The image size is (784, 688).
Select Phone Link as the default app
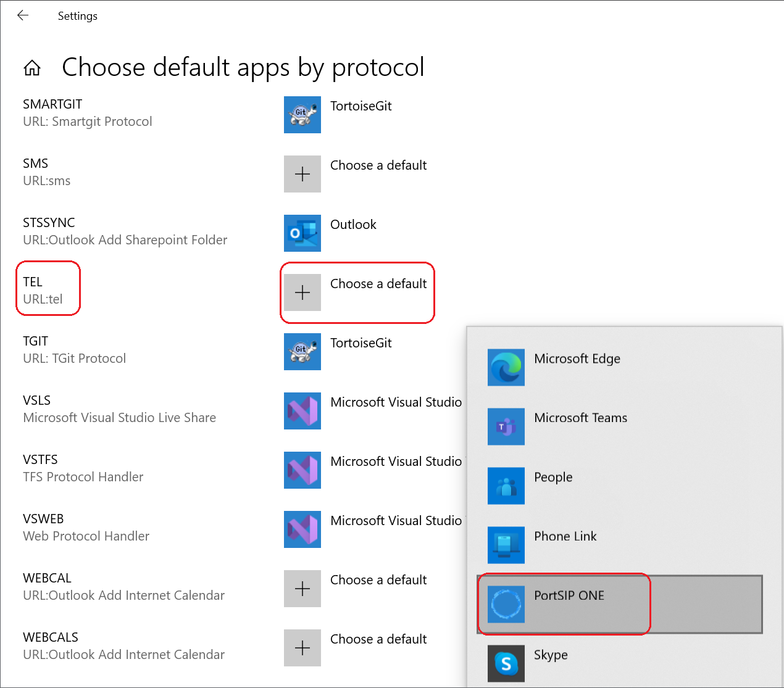[x=565, y=537]
